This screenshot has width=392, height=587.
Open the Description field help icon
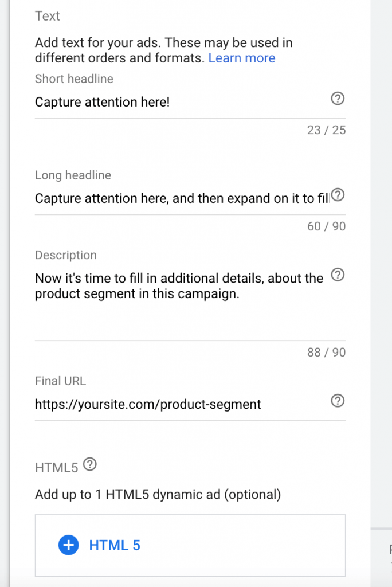pyautogui.click(x=338, y=276)
